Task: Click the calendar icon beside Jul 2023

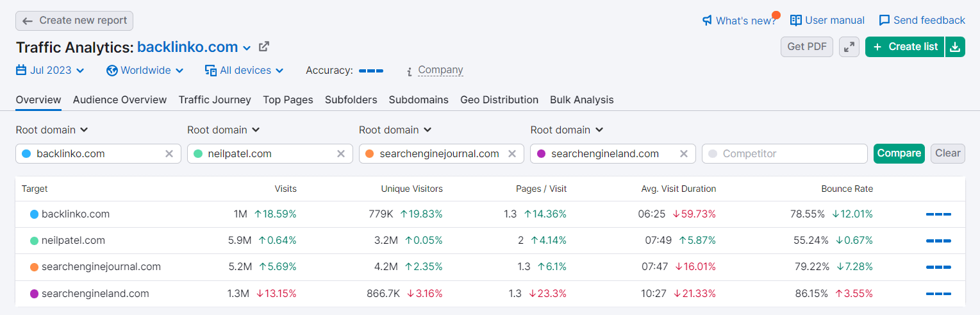Action: pos(21,71)
